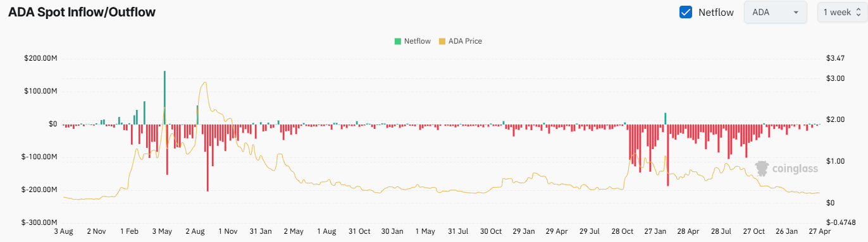Click the $-200.00M left axis label
Image resolution: width=868 pixels, height=242 pixels.
(39, 190)
